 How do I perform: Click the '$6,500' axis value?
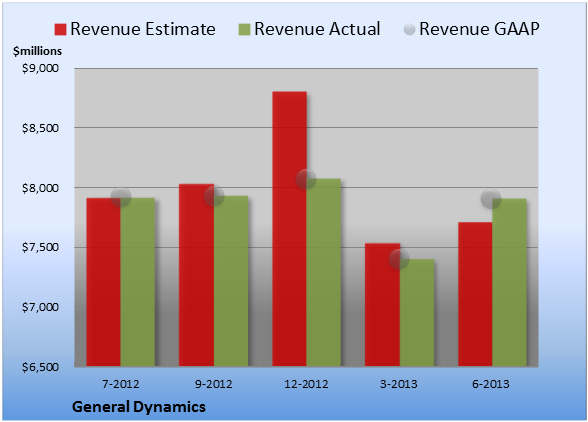tap(40, 366)
